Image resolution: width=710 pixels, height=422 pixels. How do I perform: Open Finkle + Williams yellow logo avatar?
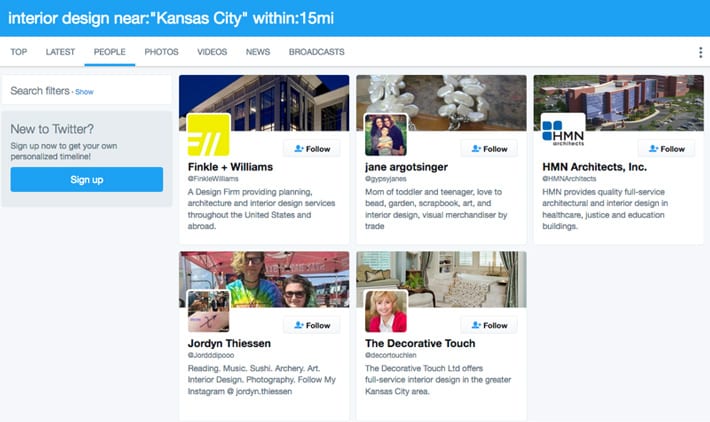pos(208,135)
